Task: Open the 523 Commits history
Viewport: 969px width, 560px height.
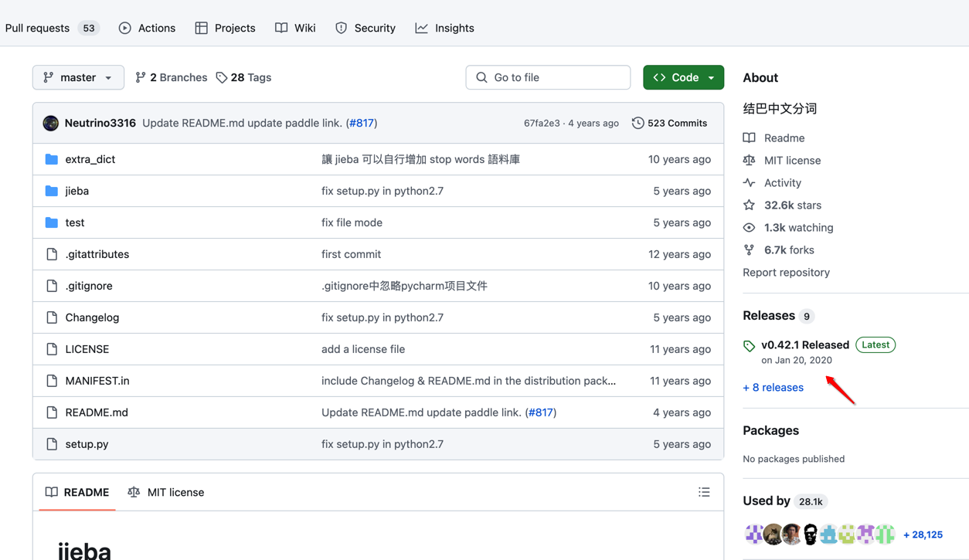Action: [x=669, y=123]
